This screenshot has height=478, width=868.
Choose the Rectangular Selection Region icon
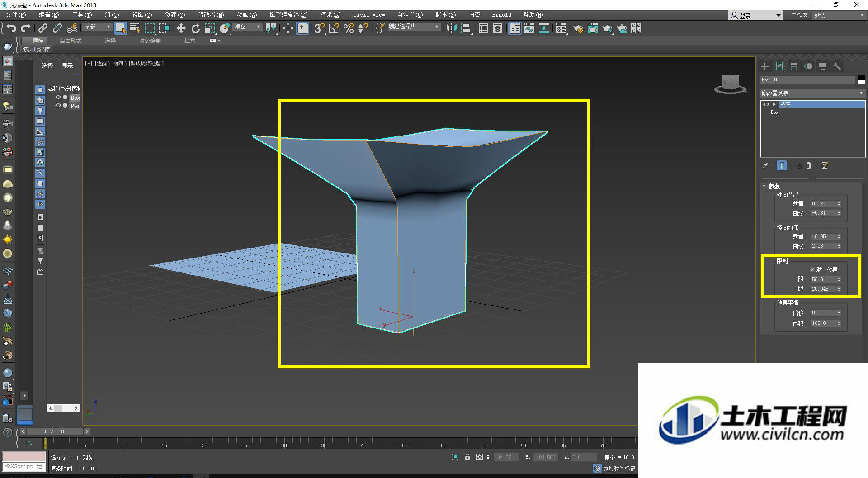(x=149, y=28)
